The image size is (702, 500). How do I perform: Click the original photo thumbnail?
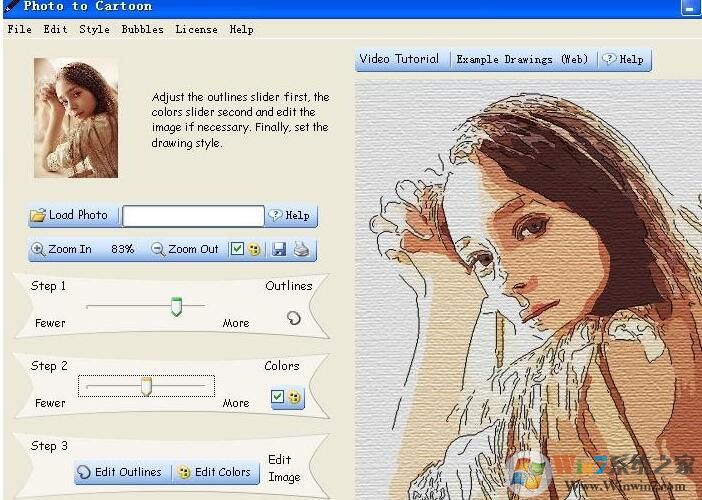[x=76, y=118]
